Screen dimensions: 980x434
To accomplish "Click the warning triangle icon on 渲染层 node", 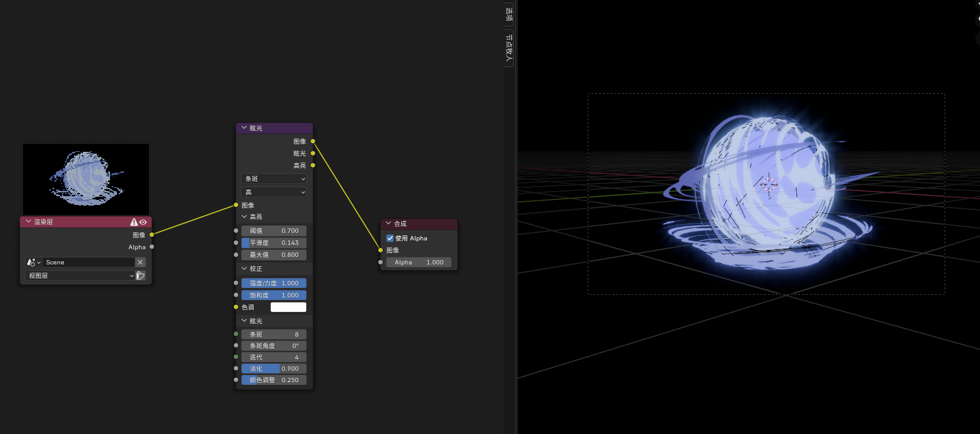I will pos(134,222).
